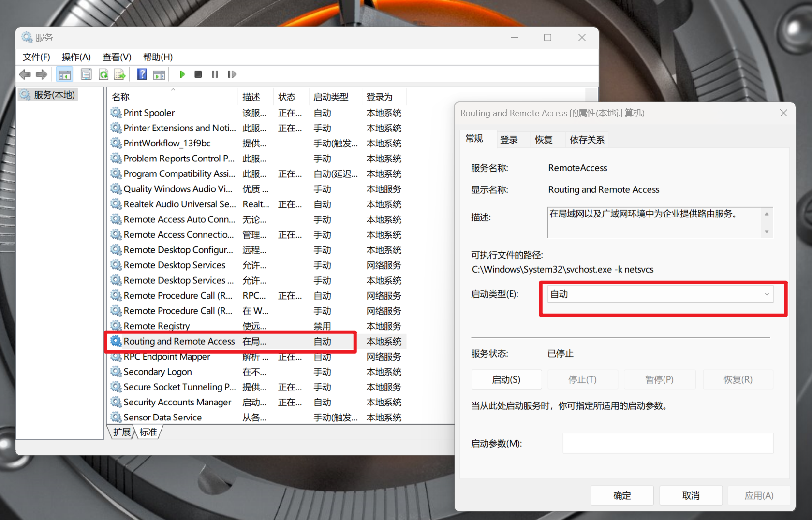Click the 应用(A) button

click(759, 495)
